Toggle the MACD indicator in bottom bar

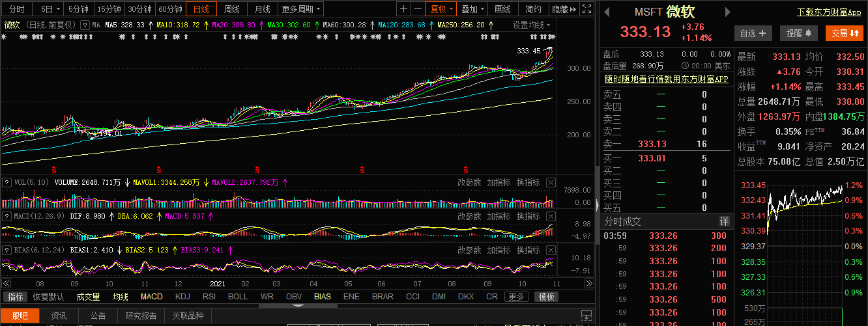(152, 297)
